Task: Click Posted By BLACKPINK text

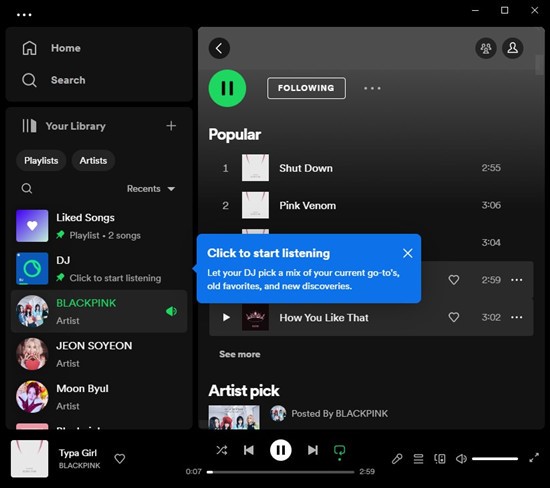Action: tap(340, 414)
